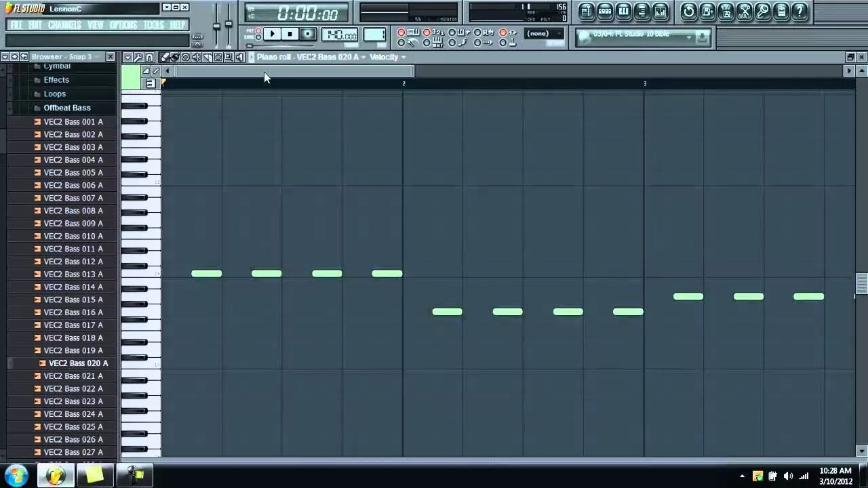The image size is (868, 488).
Task: Click the tempo display 140.000
Action: [340, 35]
